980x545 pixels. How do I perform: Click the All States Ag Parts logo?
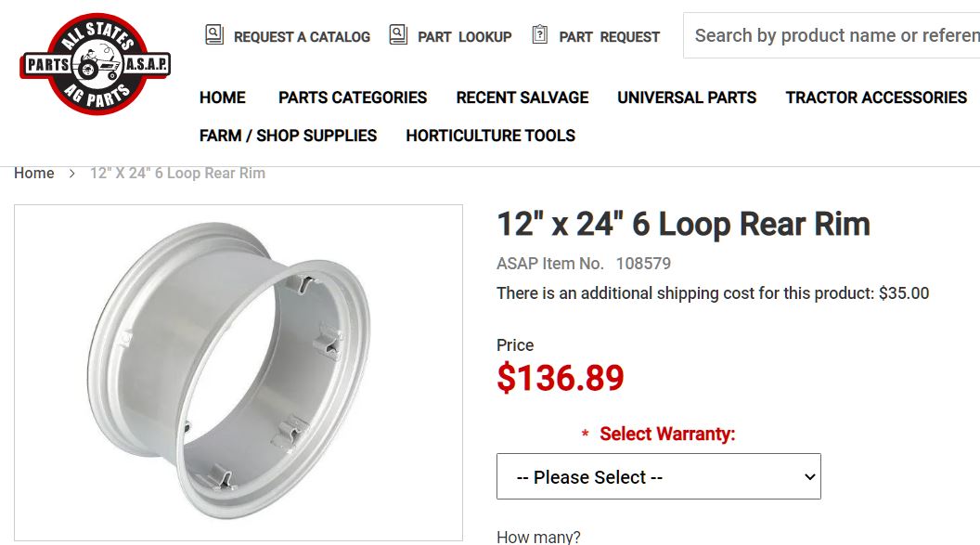95,64
